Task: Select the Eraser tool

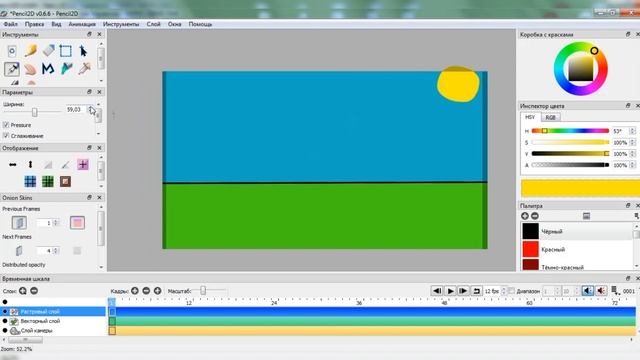Action: coord(49,51)
